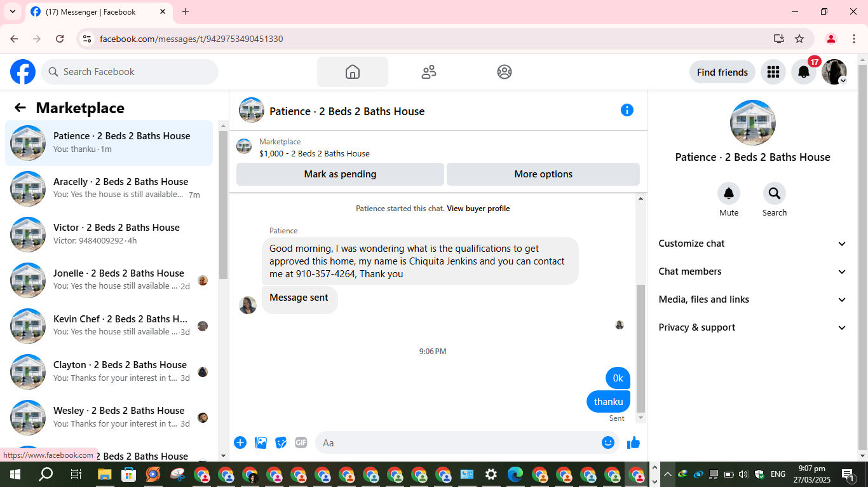Click the conversation list scrollbar
The image size is (868, 487).
coord(223,203)
